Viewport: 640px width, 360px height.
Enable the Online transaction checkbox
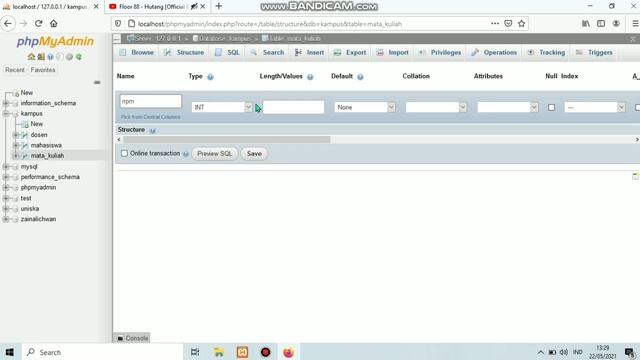point(124,153)
